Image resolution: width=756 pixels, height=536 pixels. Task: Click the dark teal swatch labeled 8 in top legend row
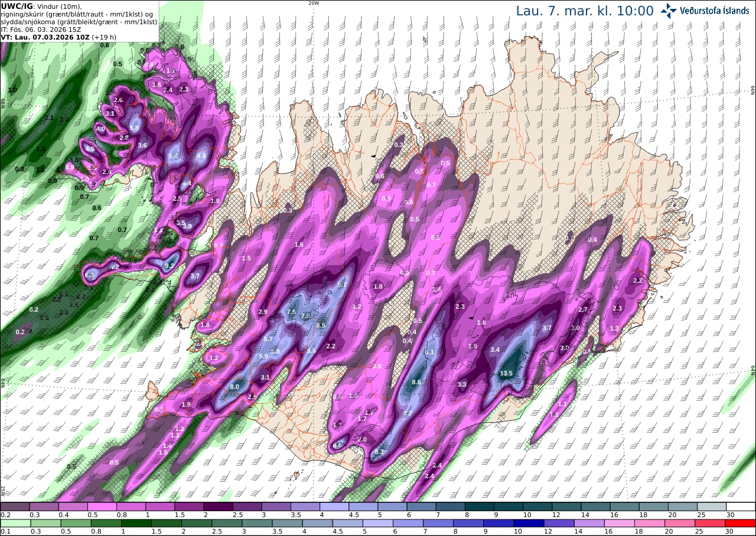pos(480,506)
